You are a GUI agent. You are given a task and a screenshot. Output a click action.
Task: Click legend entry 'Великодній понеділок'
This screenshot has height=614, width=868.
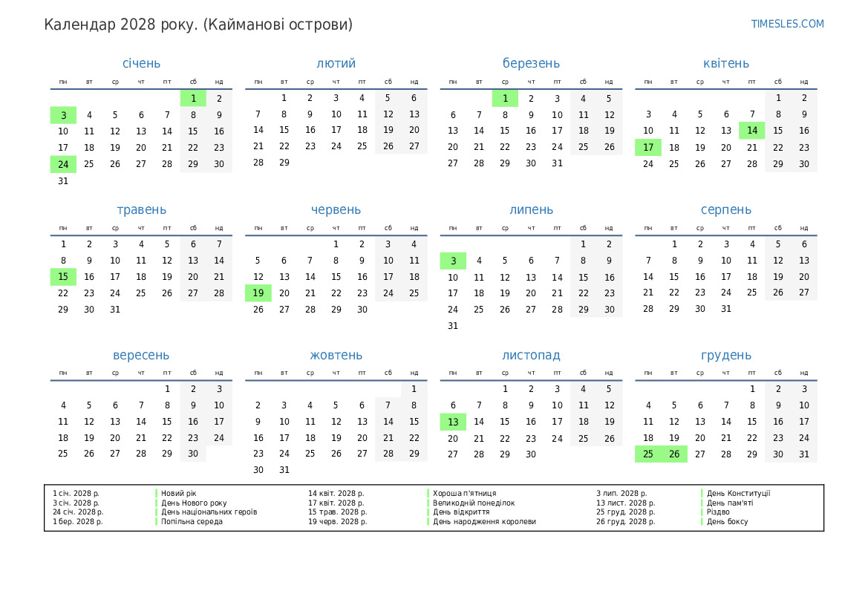pyautogui.click(x=474, y=503)
